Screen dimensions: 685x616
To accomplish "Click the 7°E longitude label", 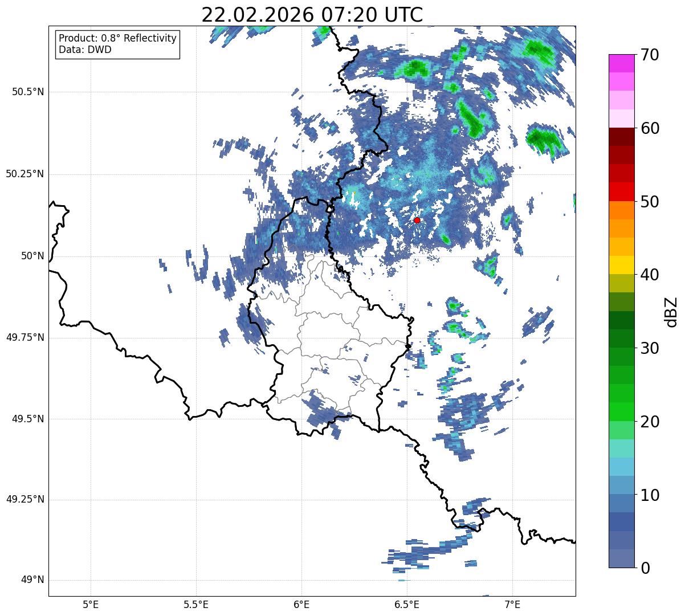I will point(512,604).
